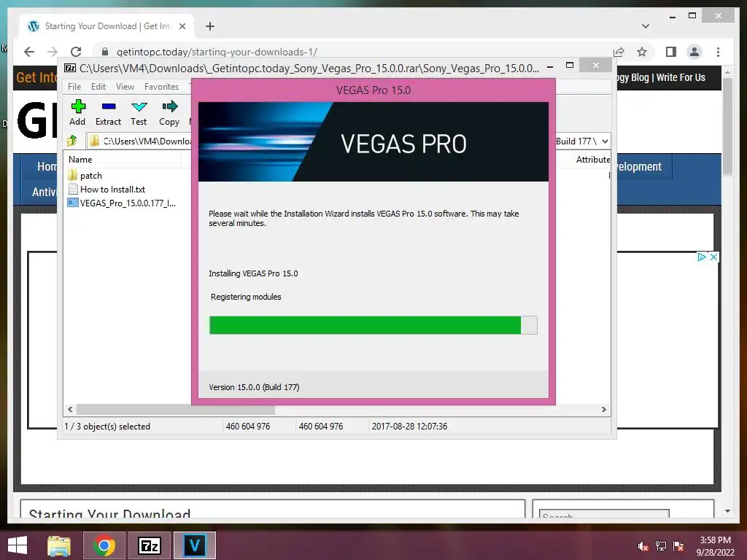747x560 pixels.
Task: Open the File menu in 7-Zip
Action: pos(74,87)
